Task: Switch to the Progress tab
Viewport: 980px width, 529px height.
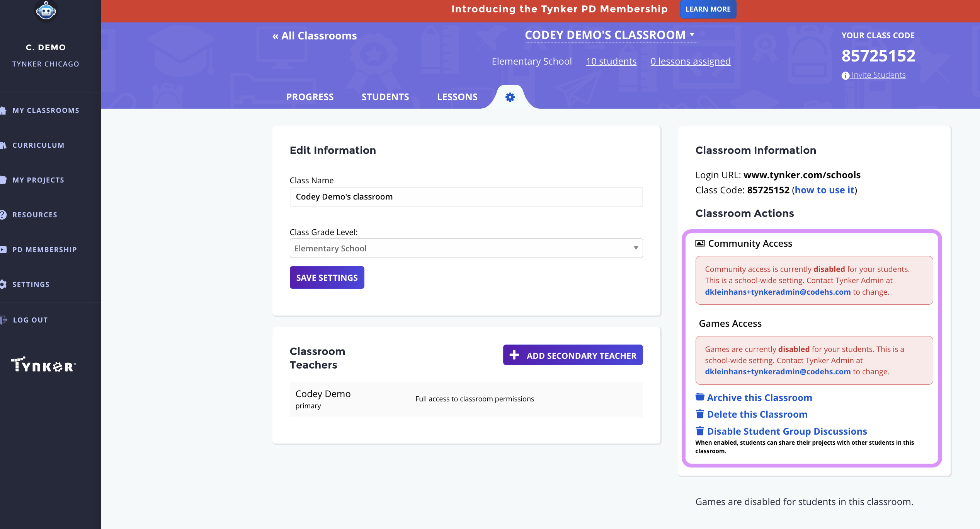Action: 310,97
